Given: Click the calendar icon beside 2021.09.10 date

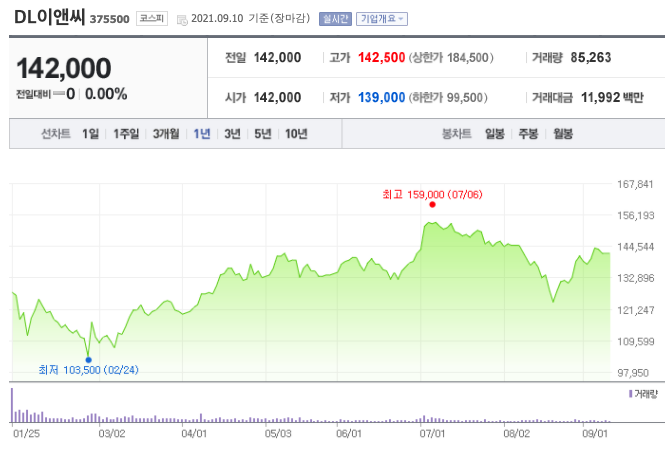Looking at the screenshot, I should click(x=182, y=20).
